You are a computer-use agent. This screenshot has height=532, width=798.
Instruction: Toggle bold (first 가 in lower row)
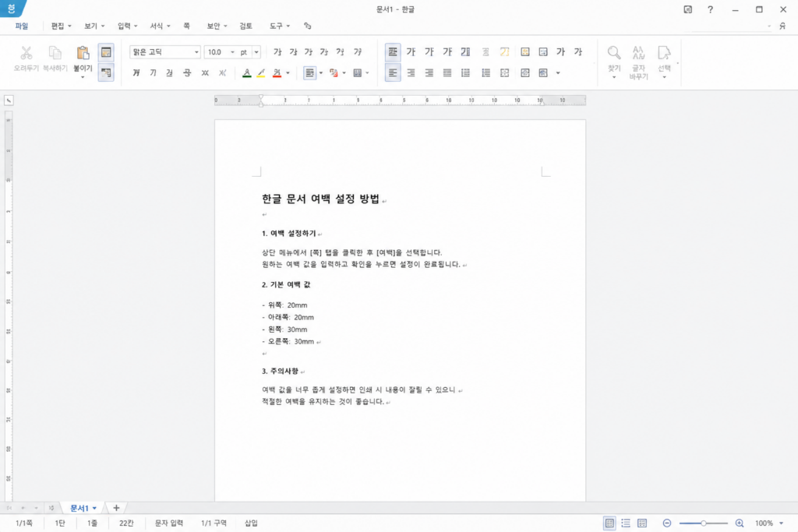(x=136, y=72)
